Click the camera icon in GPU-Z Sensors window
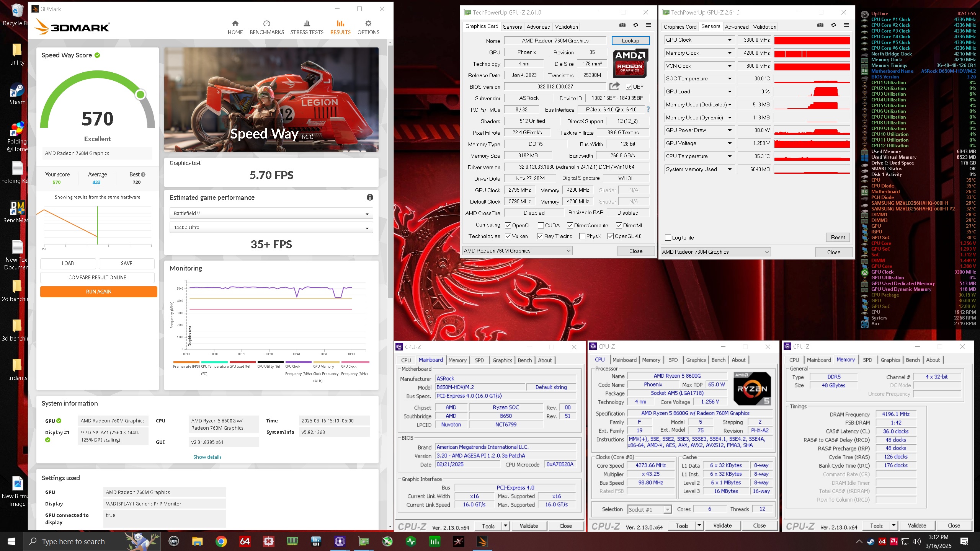 pos(820,25)
